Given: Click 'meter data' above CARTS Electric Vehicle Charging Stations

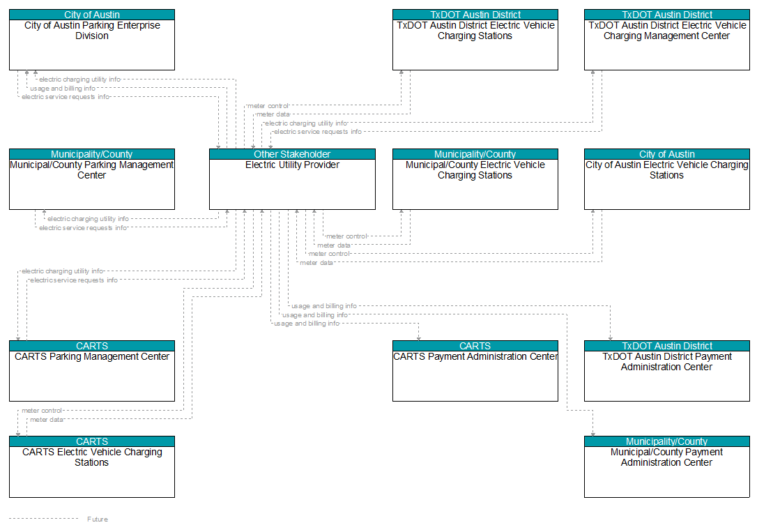Looking at the screenshot, I should [x=47, y=420].
